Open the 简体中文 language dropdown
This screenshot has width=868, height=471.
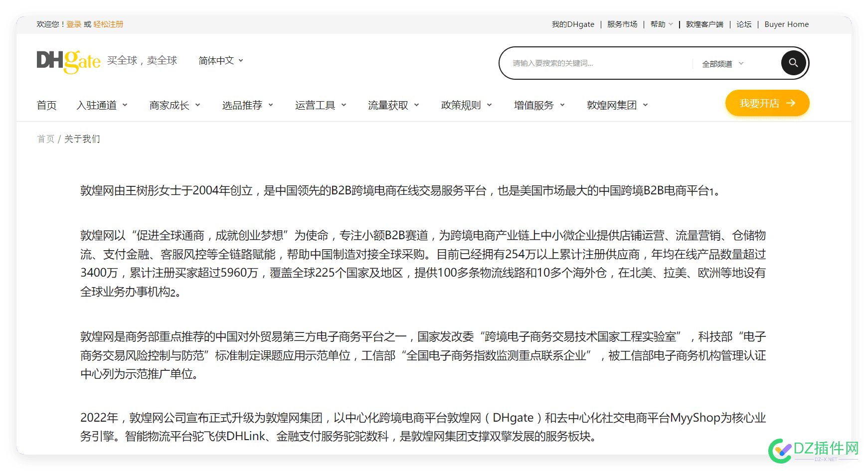[x=221, y=60]
